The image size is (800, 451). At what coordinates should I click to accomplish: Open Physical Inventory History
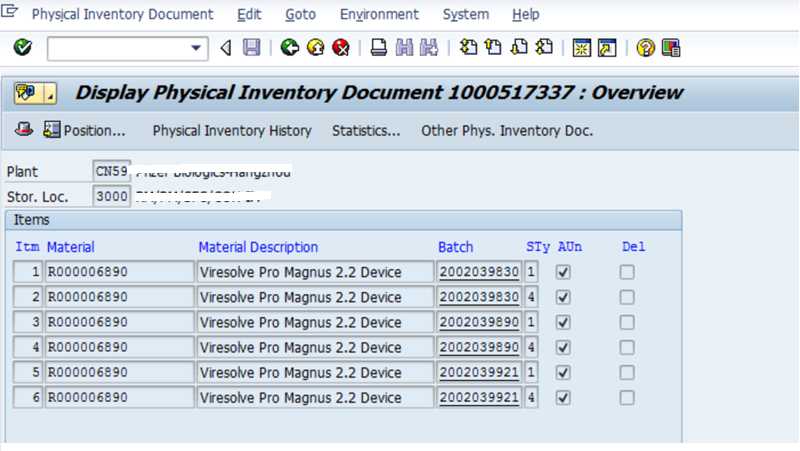(x=232, y=131)
